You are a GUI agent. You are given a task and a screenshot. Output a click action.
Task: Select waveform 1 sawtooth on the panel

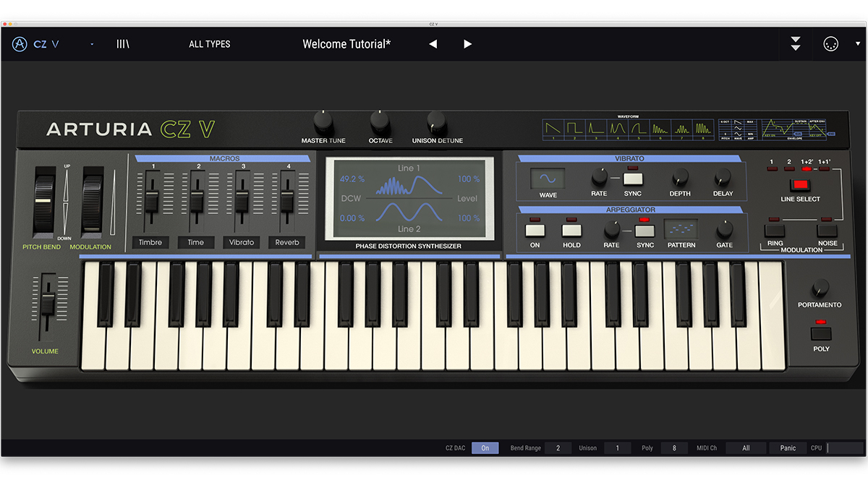(x=553, y=129)
